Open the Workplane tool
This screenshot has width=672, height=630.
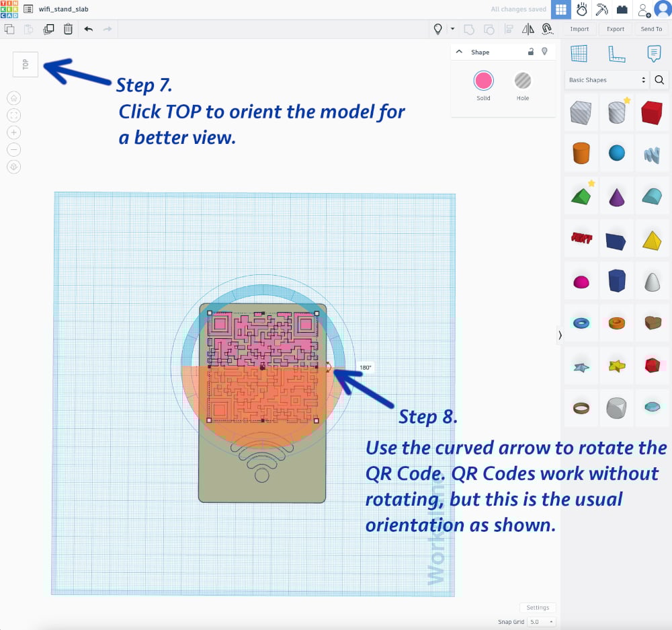tap(578, 54)
